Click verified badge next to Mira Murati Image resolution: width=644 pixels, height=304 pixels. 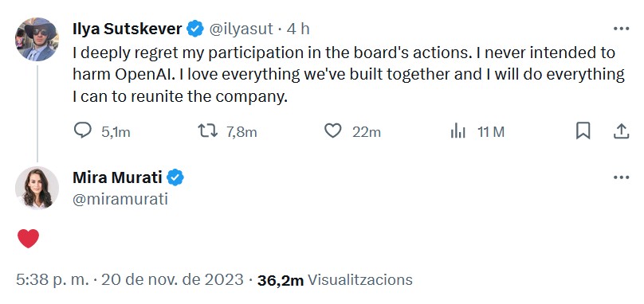click(x=176, y=177)
